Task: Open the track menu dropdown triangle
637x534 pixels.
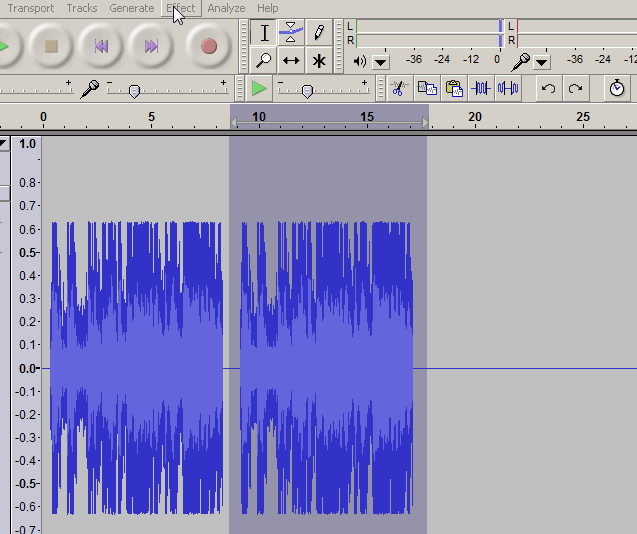Action: (x=4, y=143)
